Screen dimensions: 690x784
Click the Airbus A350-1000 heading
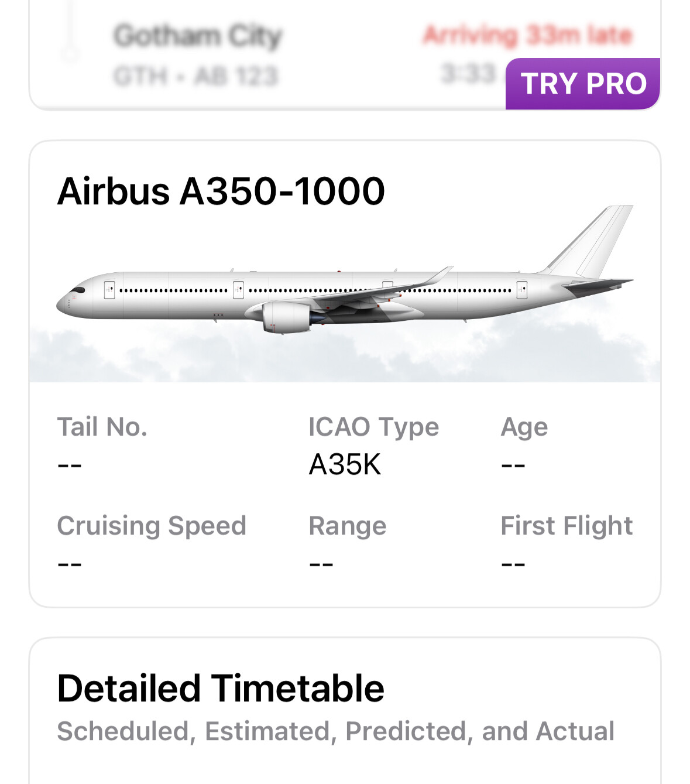point(221,191)
